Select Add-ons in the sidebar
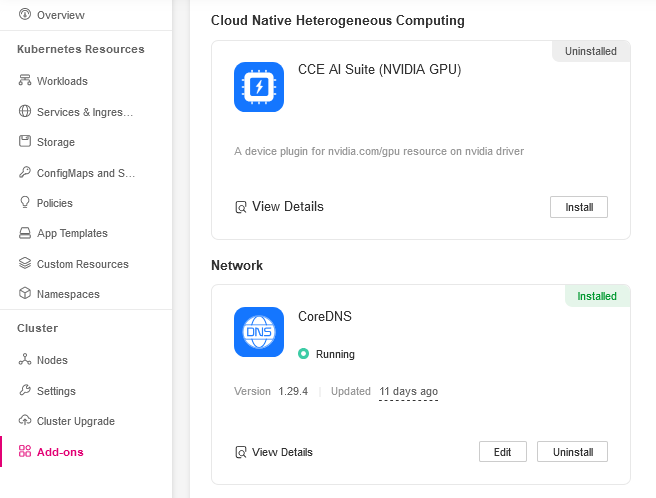 pyautogui.click(x=60, y=452)
